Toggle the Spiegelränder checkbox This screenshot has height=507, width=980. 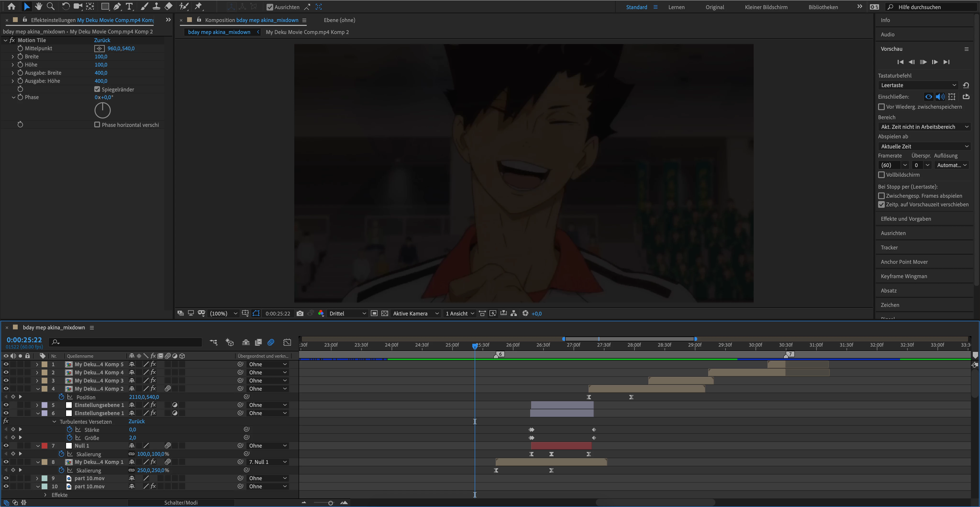[x=97, y=89]
